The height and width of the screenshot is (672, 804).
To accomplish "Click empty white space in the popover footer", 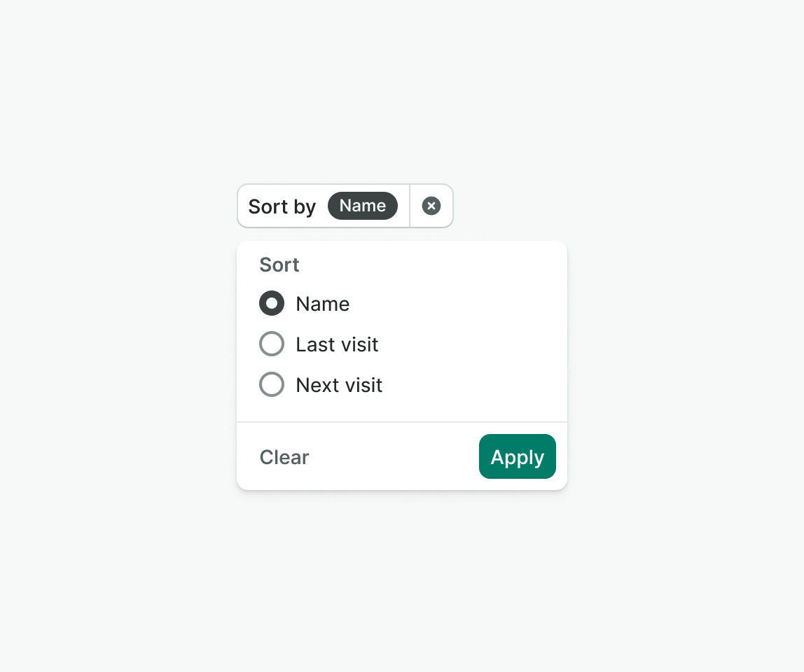I will (392, 457).
